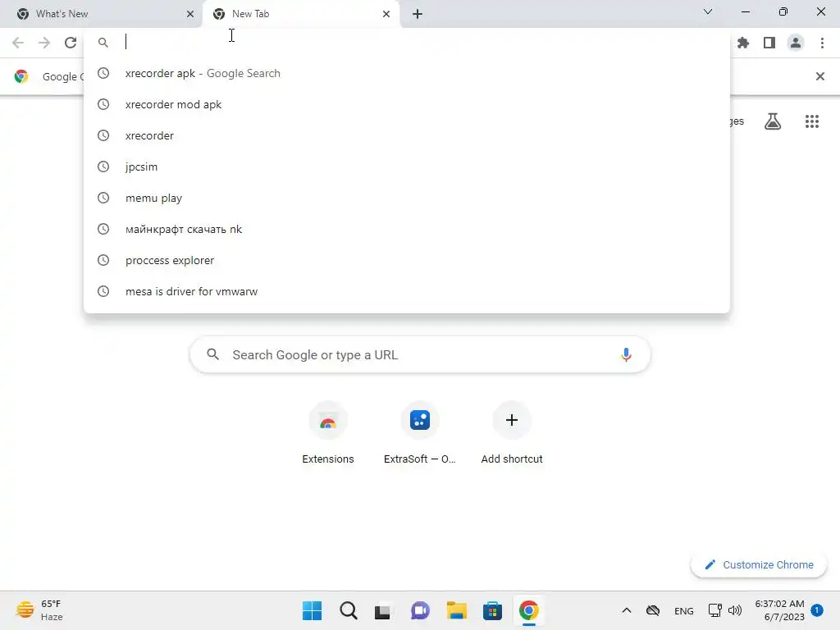Open the Windows Start menu
Viewport: 840px width, 630px height.
pyautogui.click(x=312, y=610)
